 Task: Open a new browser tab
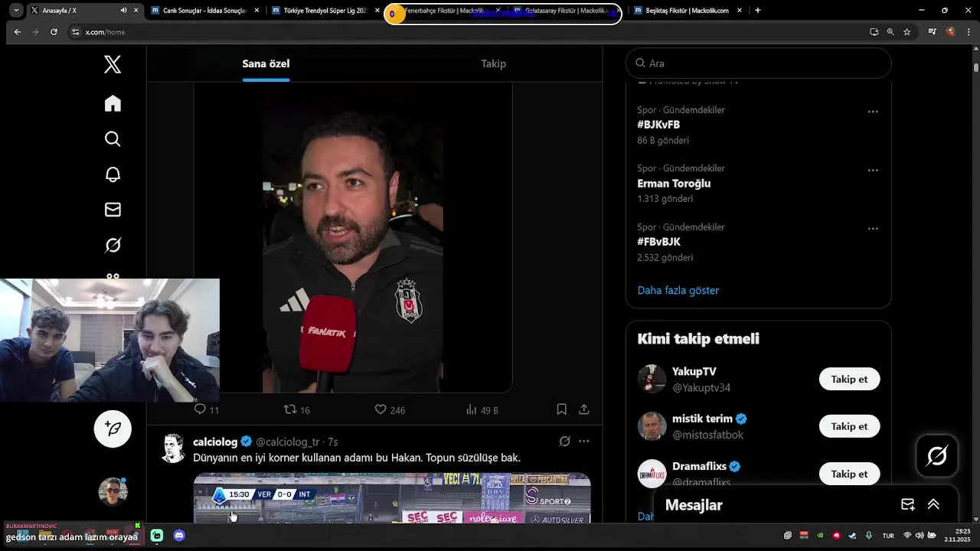point(757,11)
